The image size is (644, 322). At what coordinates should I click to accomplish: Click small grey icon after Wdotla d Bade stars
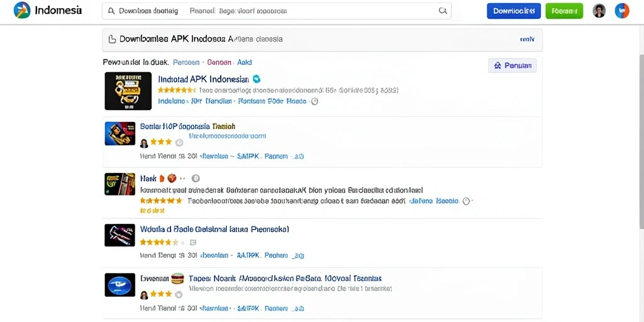point(193,242)
